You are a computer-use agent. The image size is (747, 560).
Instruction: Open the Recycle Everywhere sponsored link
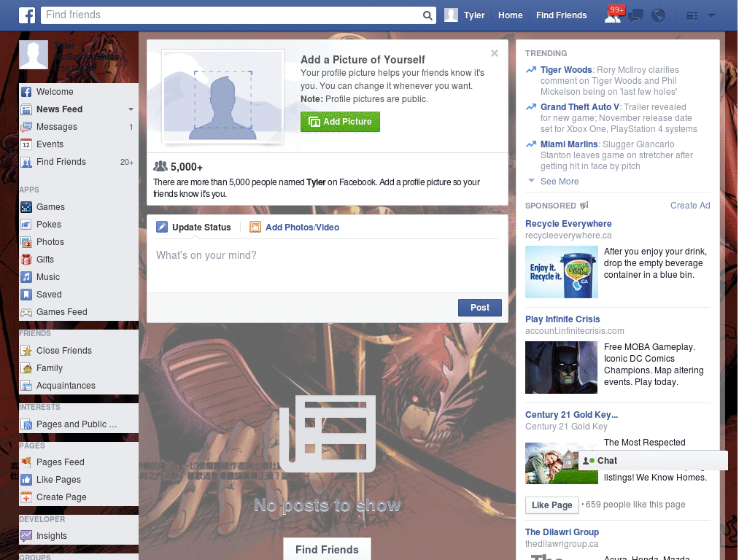568,224
